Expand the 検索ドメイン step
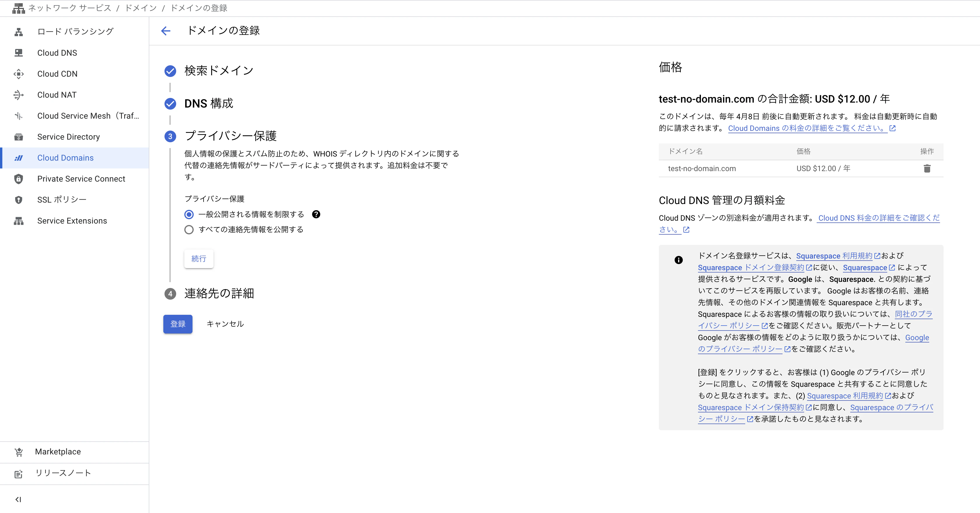Viewport: 980px width, 513px height. pyautogui.click(x=219, y=71)
